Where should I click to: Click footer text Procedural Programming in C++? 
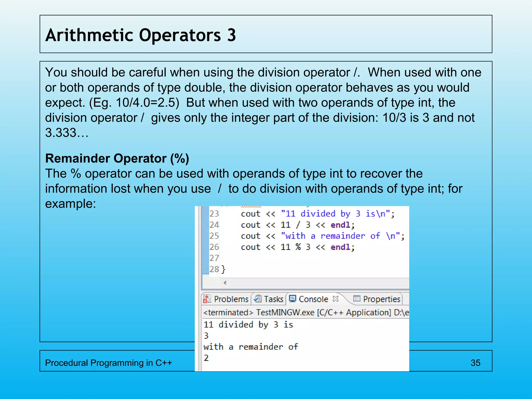point(109,363)
